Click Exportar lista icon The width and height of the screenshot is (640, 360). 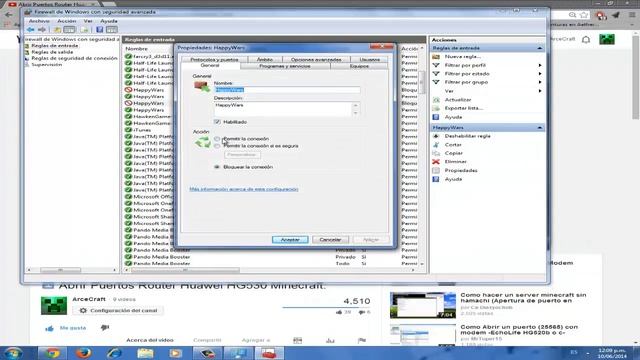tap(436, 109)
